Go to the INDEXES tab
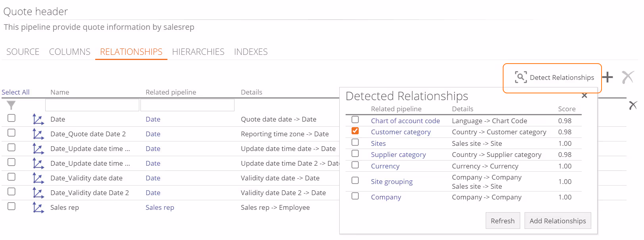 [x=251, y=52]
